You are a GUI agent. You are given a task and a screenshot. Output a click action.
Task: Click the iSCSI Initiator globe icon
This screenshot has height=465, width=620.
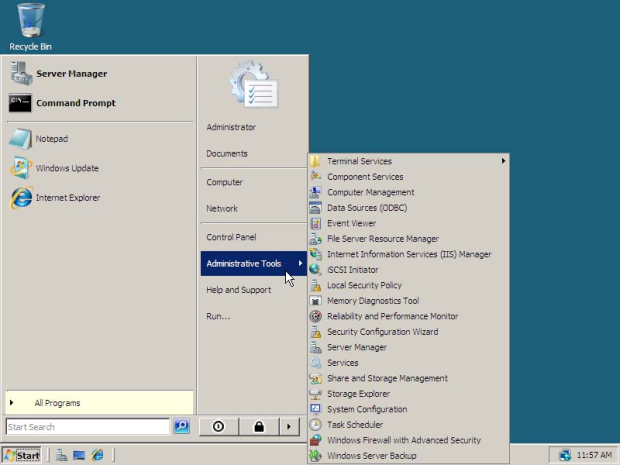(315, 270)
